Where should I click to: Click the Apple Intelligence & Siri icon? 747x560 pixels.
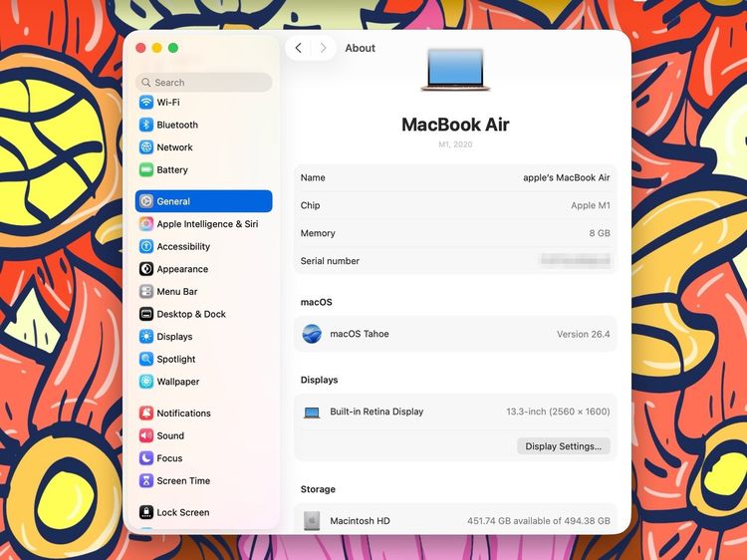(146, 223)
